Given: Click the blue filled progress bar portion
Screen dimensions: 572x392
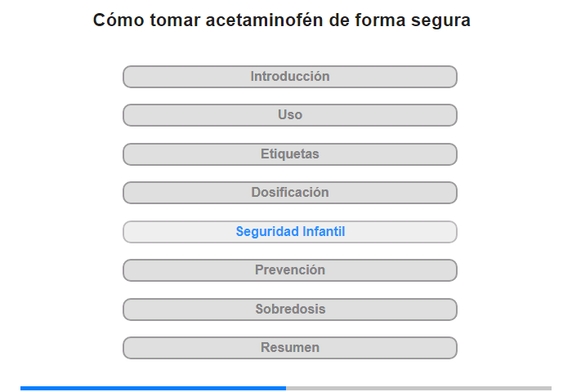Looking at the screenshot, I should click(x=153, y=388).
